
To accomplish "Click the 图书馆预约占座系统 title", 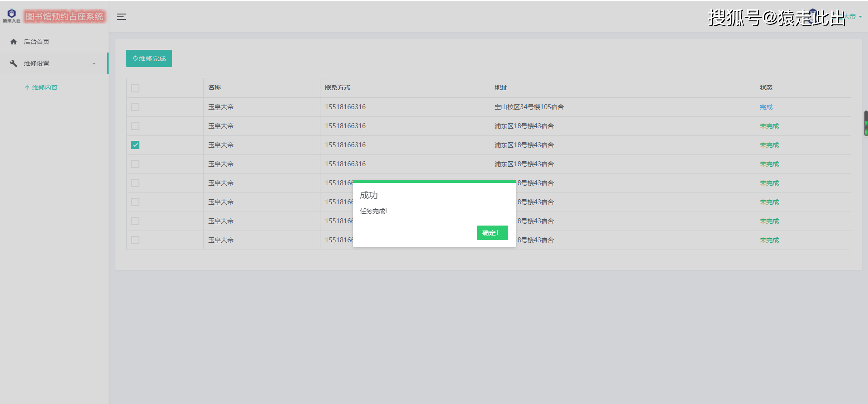I will tap(64, 17).
